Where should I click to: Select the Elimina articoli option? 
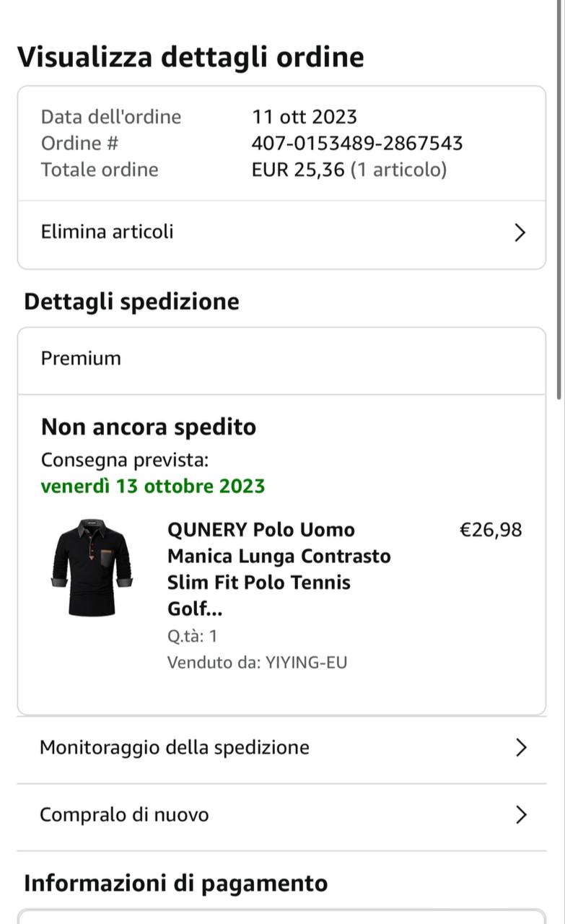(108, 232)
